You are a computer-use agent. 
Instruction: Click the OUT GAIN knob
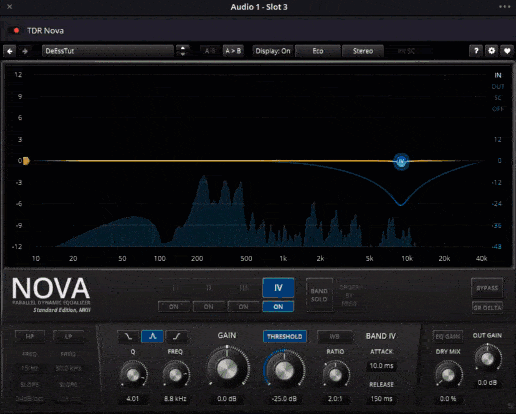click(487, 359)
